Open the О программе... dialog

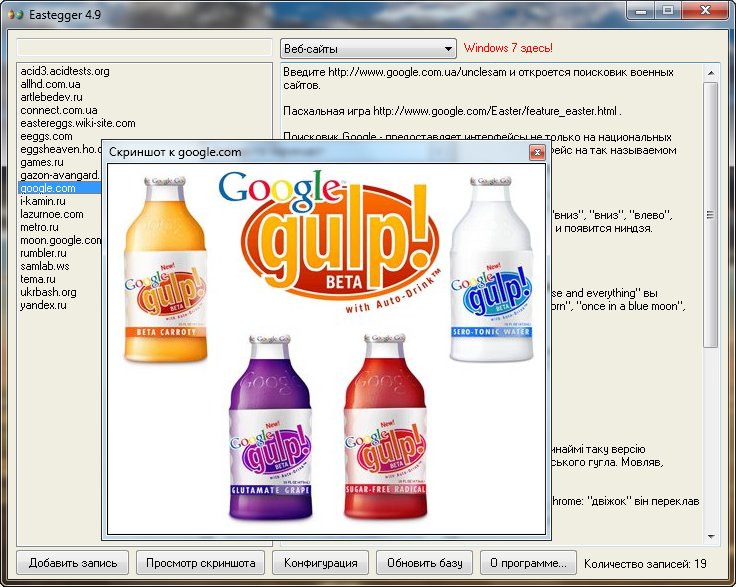pyautogui.click(x=528, y=563)
